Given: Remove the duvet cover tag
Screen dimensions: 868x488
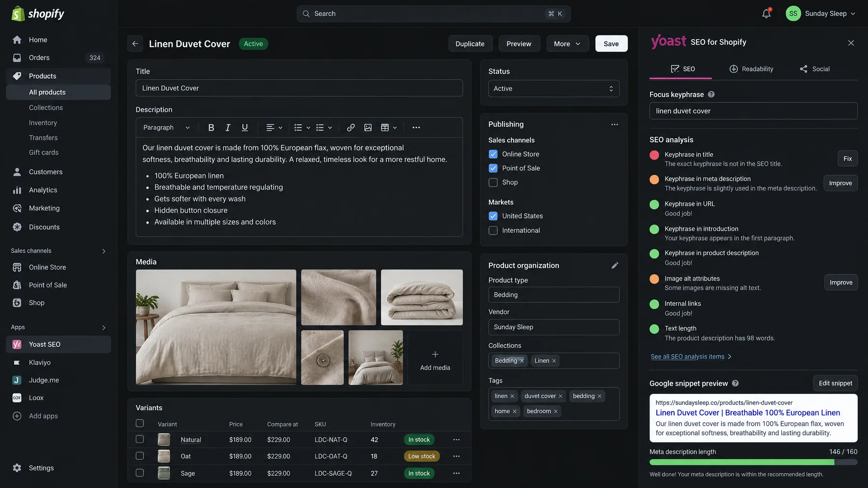Looking at the screenshot, I should pos(560,396).
